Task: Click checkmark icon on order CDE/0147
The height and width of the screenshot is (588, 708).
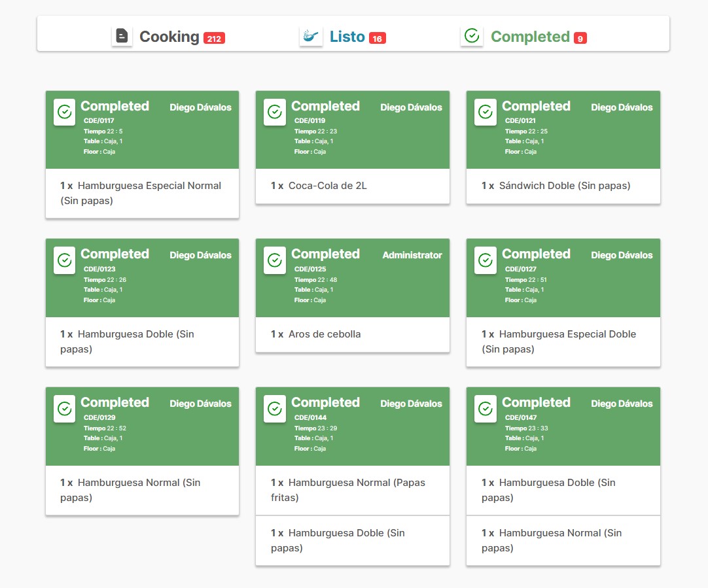Action: point(486,409)
